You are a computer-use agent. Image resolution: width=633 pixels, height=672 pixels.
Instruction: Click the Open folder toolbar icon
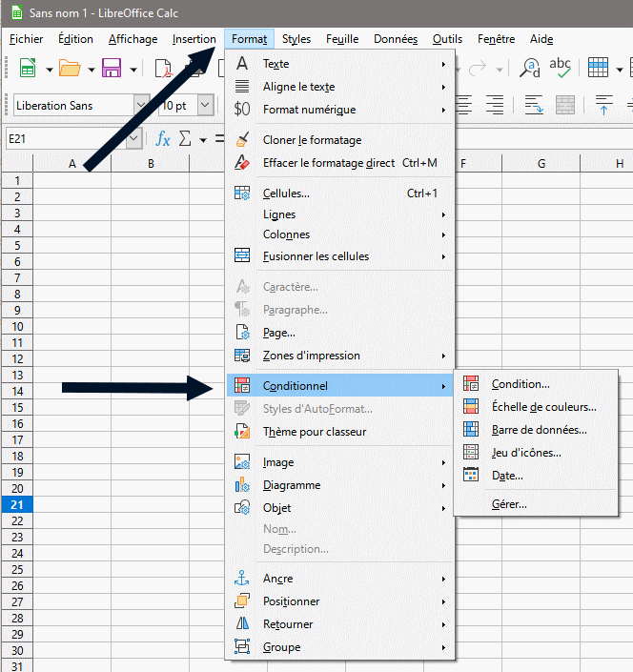(x=70, y=69)
